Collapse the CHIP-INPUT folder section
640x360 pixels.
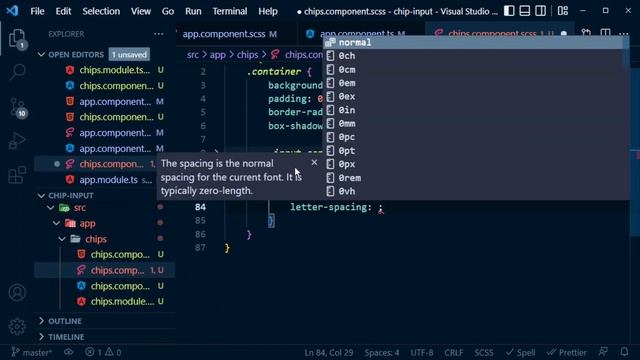41,196
